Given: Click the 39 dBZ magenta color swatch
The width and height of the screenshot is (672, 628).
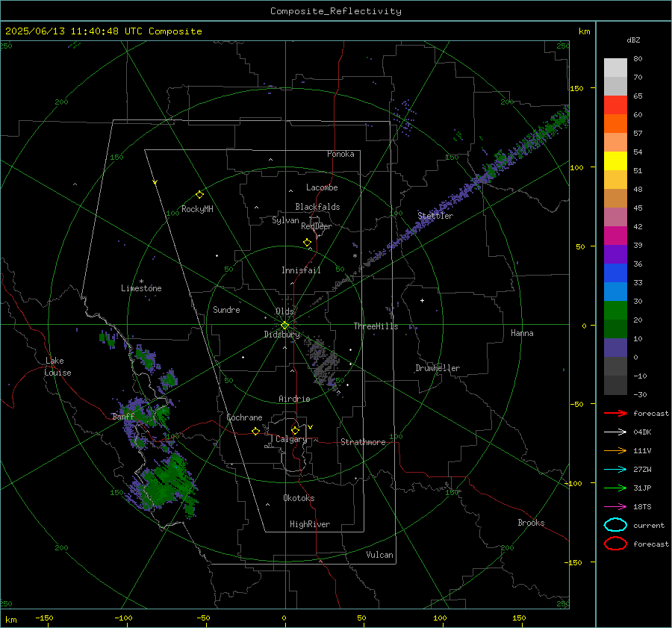Looking at the screenshot, I should pyautogui.click(x=615, y=236).
